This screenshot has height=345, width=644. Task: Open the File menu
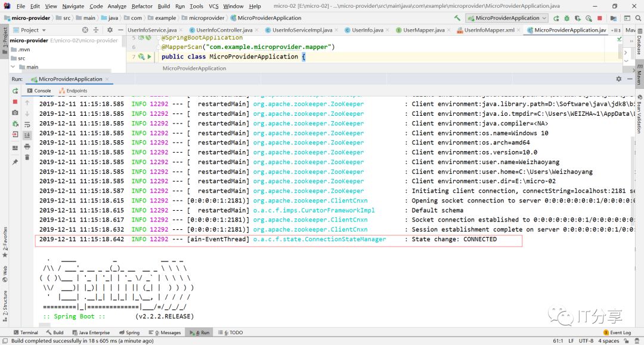20,6
